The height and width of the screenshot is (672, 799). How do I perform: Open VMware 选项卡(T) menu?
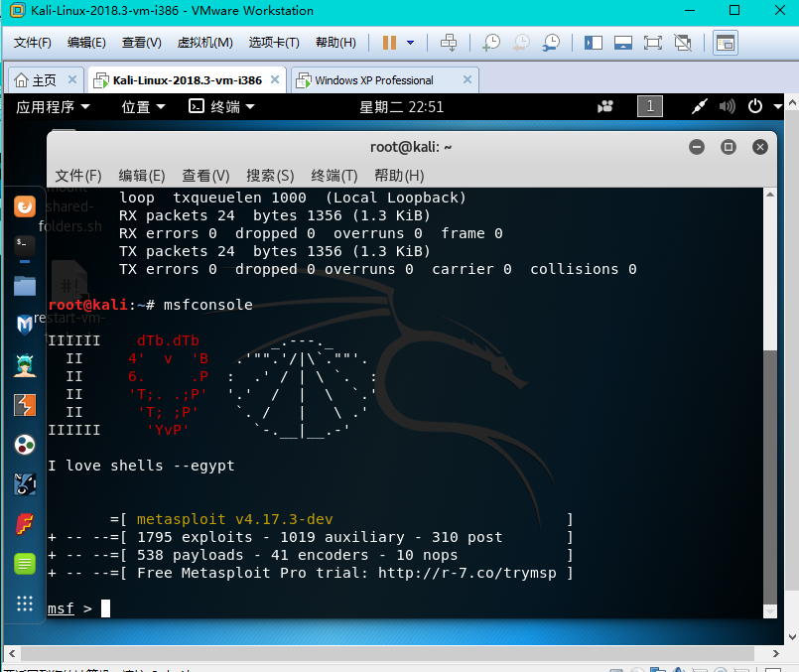pyautogui.click(x=274, y=43)
